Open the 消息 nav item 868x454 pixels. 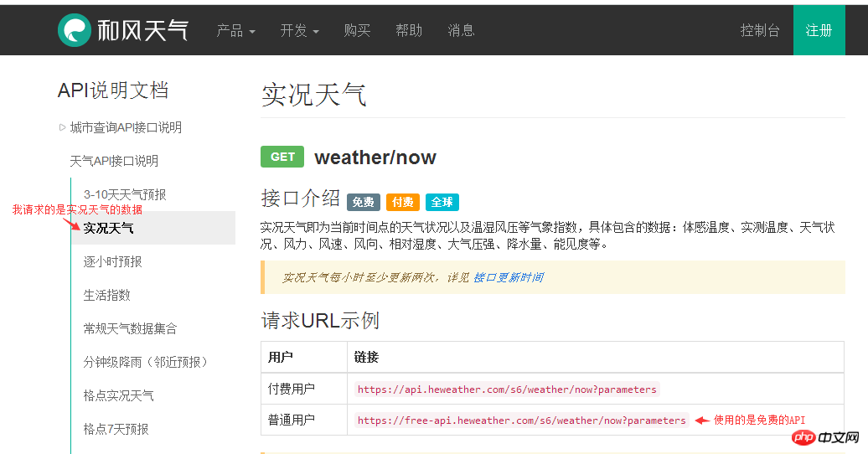[x=461, y=30]
